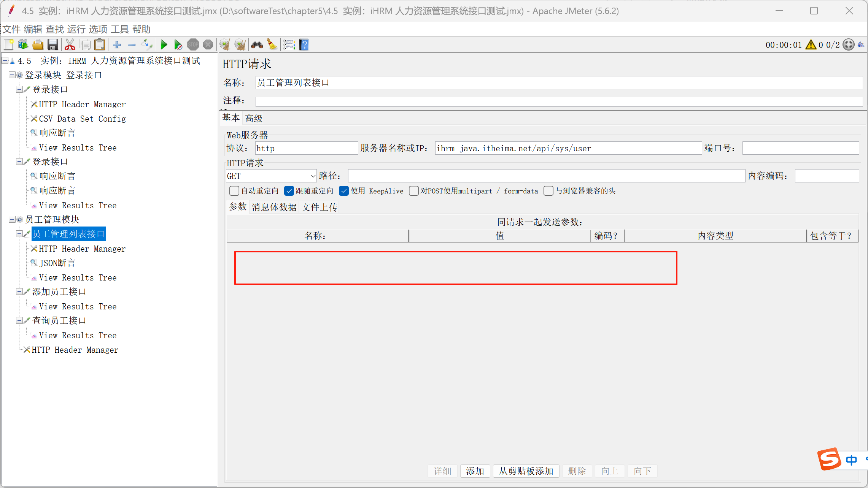
Task: Click the 从剪贴板添加 button
Action: coord(526,471)
